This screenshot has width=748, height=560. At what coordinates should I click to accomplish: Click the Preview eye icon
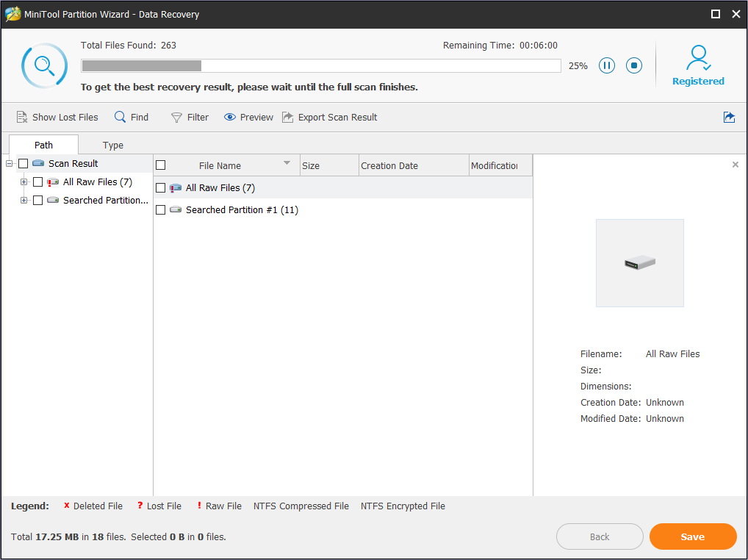tap(230, 118)
